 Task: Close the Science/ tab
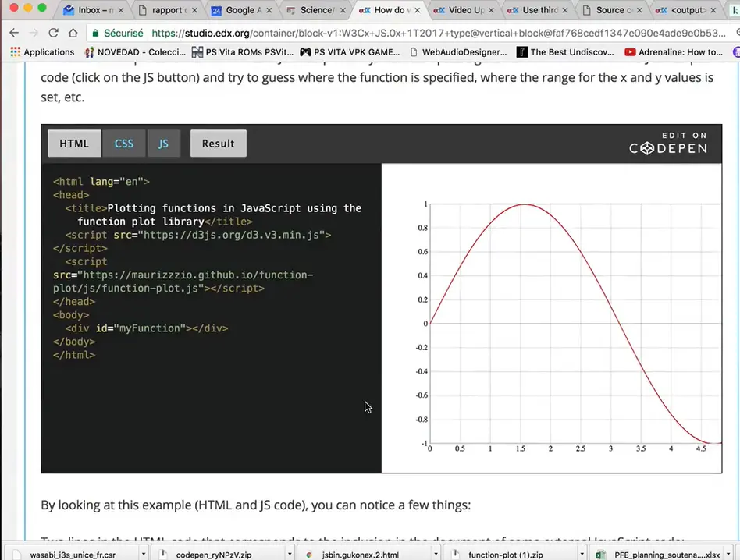tap(343, 10)
